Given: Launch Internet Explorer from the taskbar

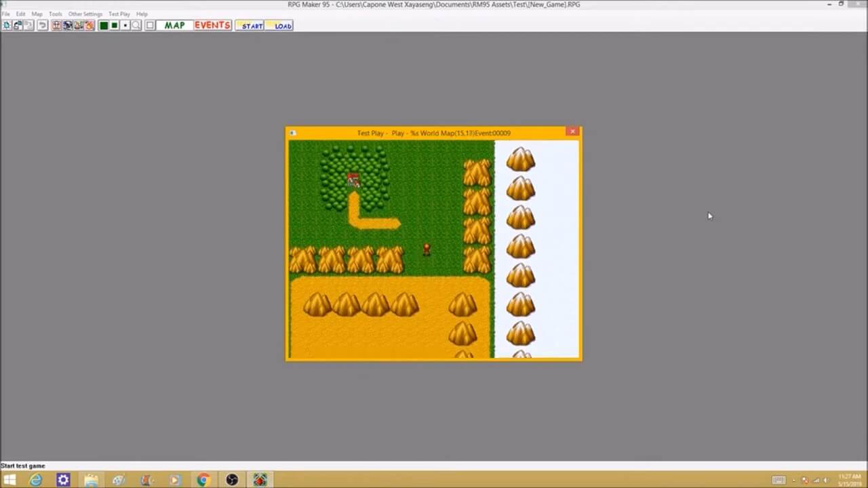Looking at the screenshot, I should click(35, 480).
